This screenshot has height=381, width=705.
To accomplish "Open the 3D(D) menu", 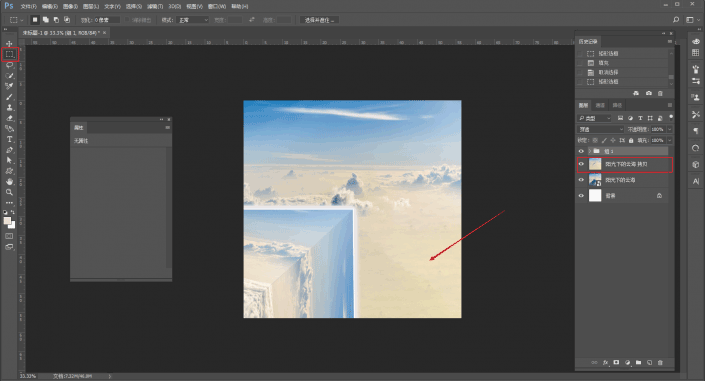I will click(174, 6).
